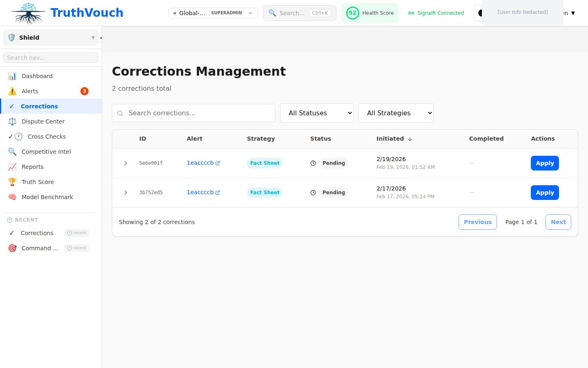
Task: Open the Dispute Center panel
Action: (43, 121)
